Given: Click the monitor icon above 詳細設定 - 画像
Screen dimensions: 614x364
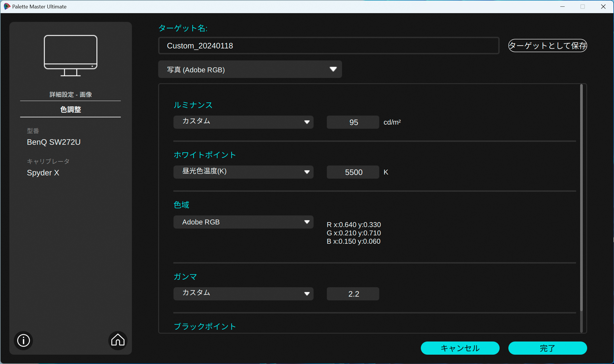Looking at the screenshot, I should (70, 55).
